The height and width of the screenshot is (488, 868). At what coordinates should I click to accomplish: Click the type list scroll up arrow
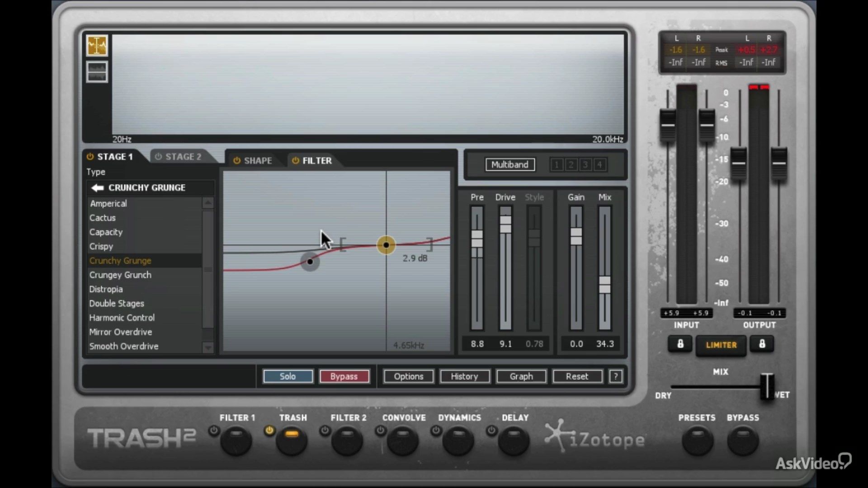[x=208, y=203]
